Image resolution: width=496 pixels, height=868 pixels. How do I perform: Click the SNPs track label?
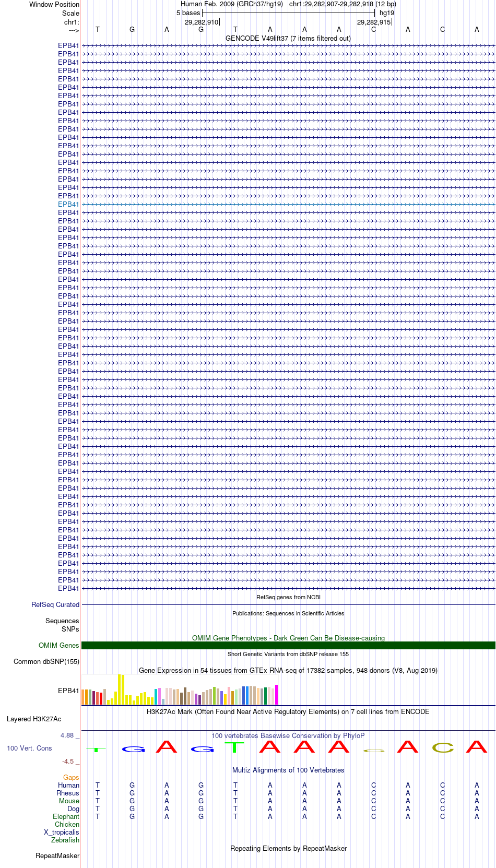coord(70,629)
